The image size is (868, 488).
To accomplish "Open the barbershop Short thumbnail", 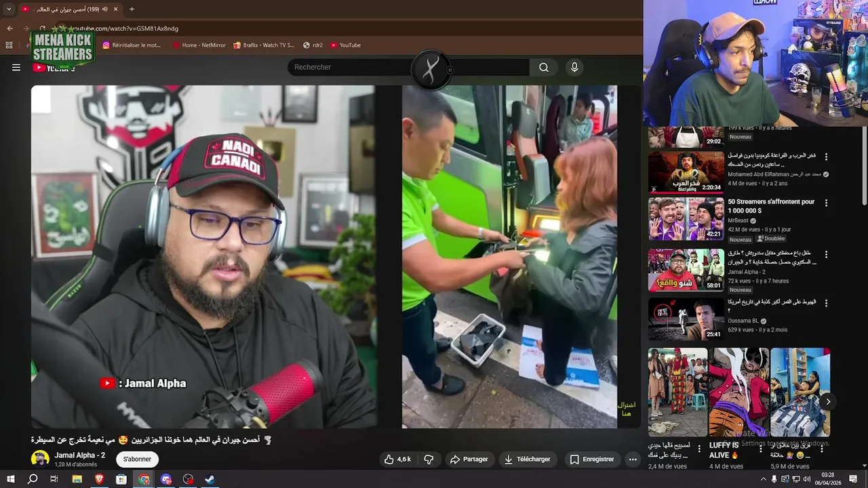I will (800, 392).
